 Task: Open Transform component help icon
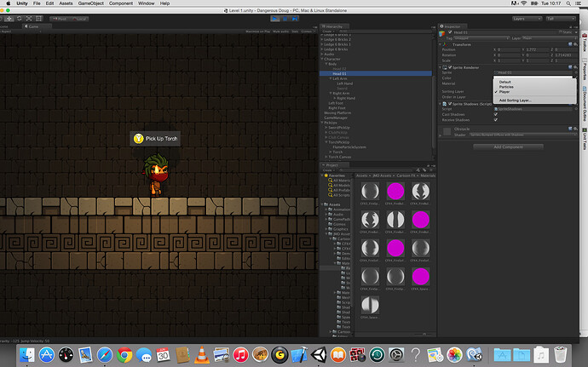[x=570, y=44]
